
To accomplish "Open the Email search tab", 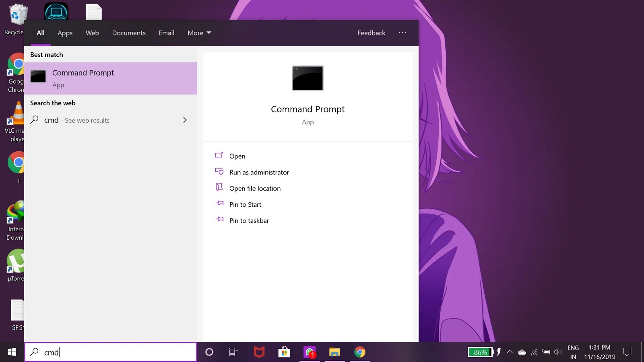I will [167, 33].
